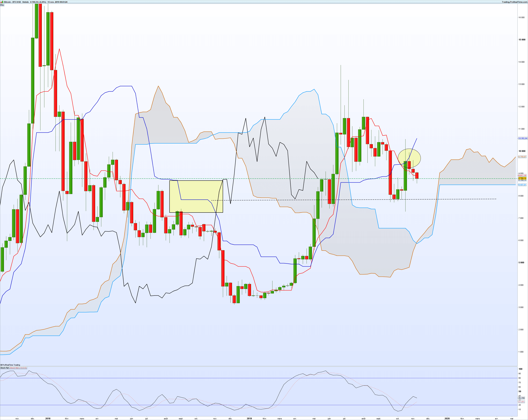Select the 9 750,07 orange price tag

(522, 157)
